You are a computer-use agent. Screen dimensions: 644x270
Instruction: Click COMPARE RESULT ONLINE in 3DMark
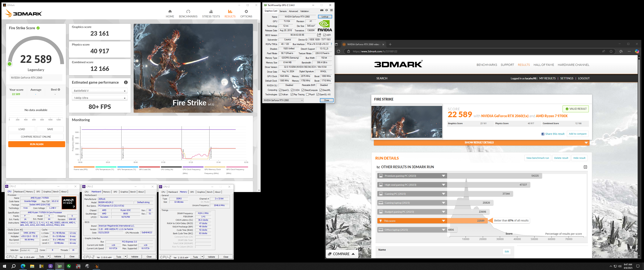pyautogui.click(x=36, y=137)
